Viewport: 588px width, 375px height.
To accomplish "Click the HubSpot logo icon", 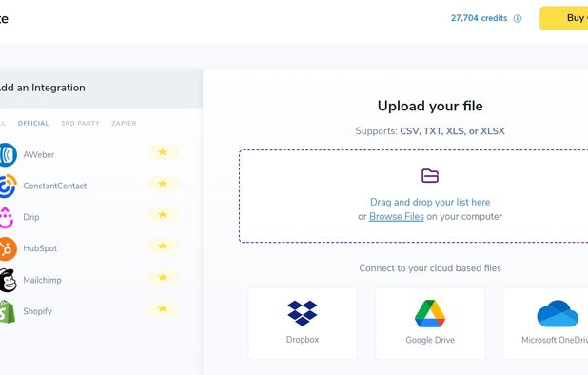I will coord(9,248).
